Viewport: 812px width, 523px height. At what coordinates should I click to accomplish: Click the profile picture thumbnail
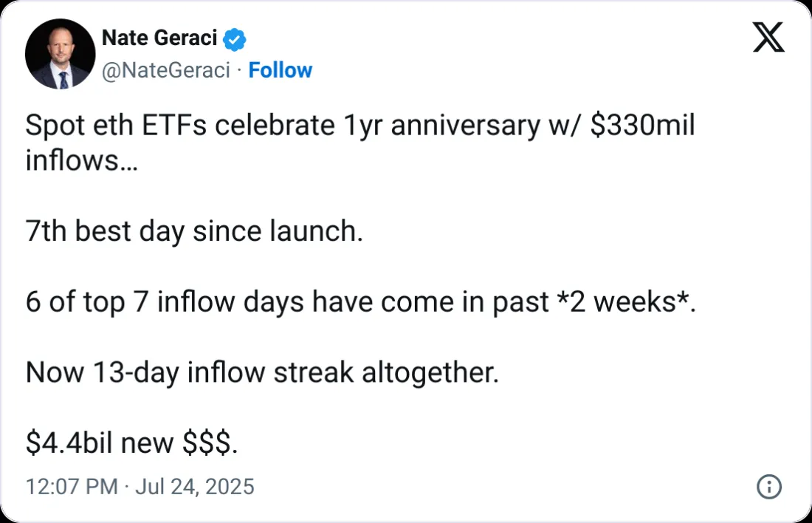[x=60, y=54]
